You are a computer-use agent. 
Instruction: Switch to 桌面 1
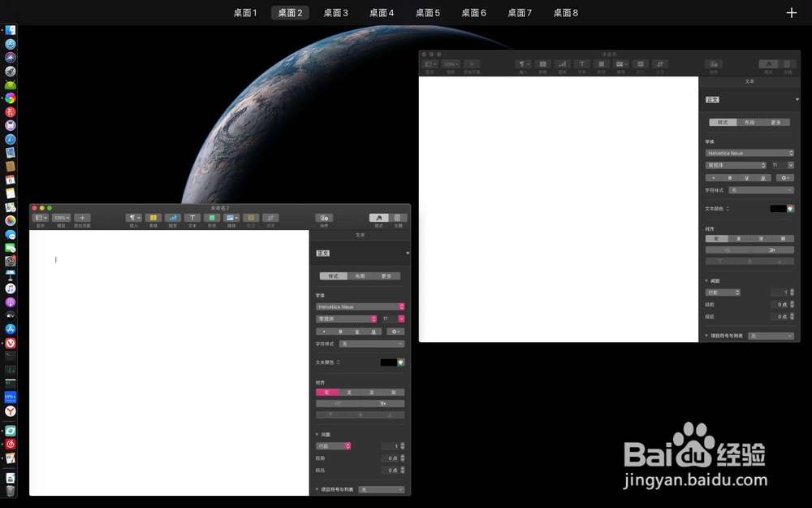[245, 12]
